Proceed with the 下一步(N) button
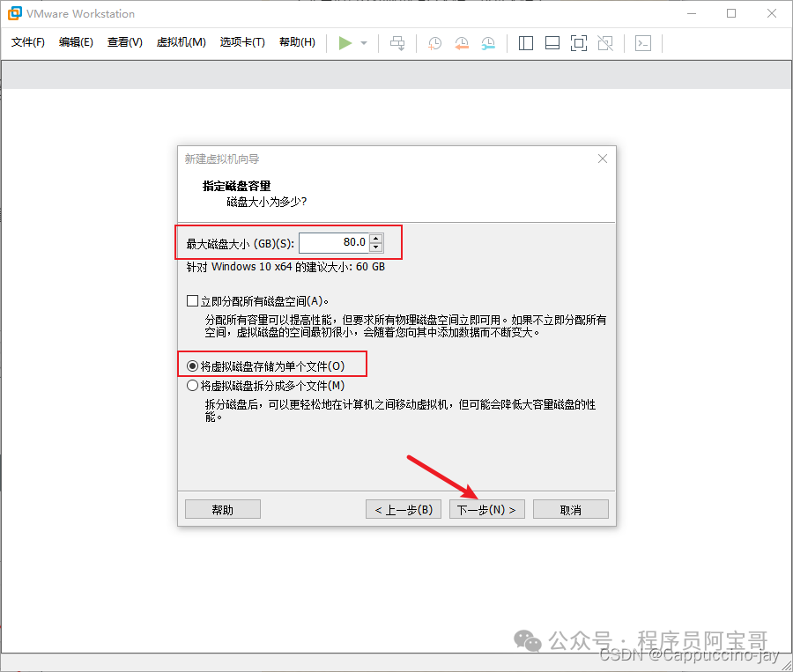Screen dimensions: 793x672 (487, 509)
